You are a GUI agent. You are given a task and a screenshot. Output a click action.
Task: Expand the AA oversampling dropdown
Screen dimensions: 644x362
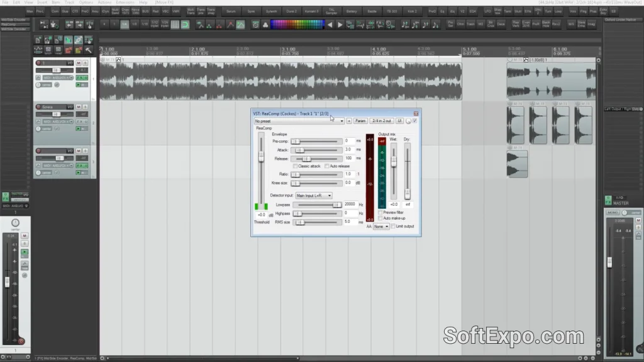coord(381,226)
